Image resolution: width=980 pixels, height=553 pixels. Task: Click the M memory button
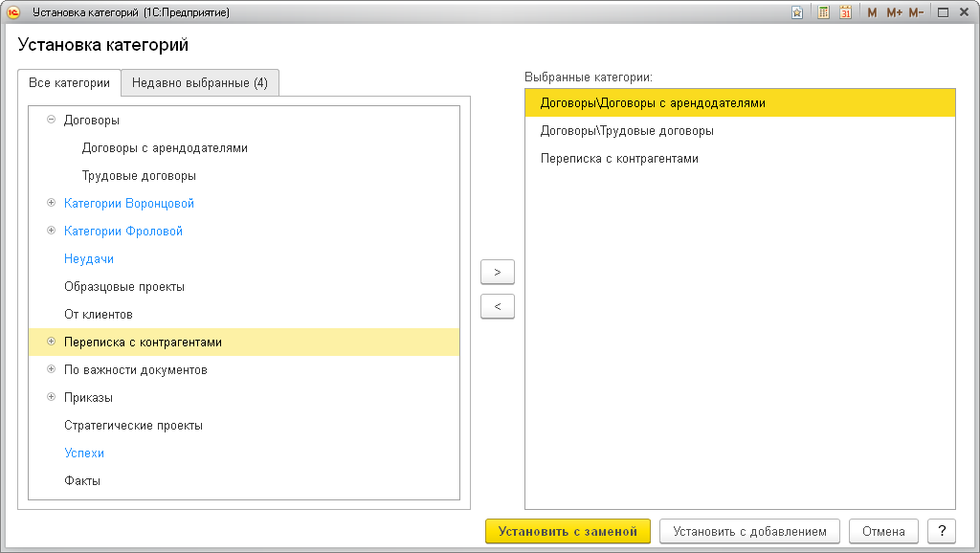[x=872, y=12]
